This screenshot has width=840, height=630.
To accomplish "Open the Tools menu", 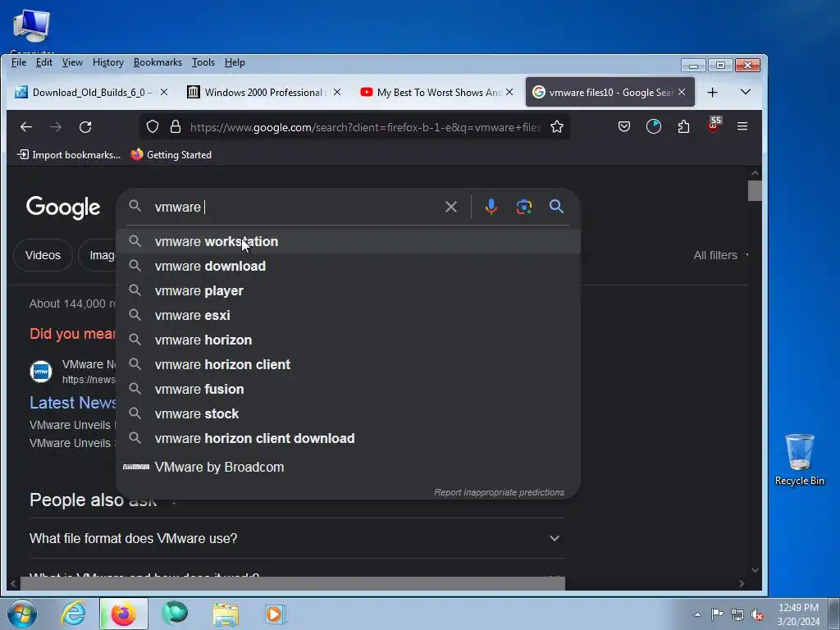I will [203, 62].
